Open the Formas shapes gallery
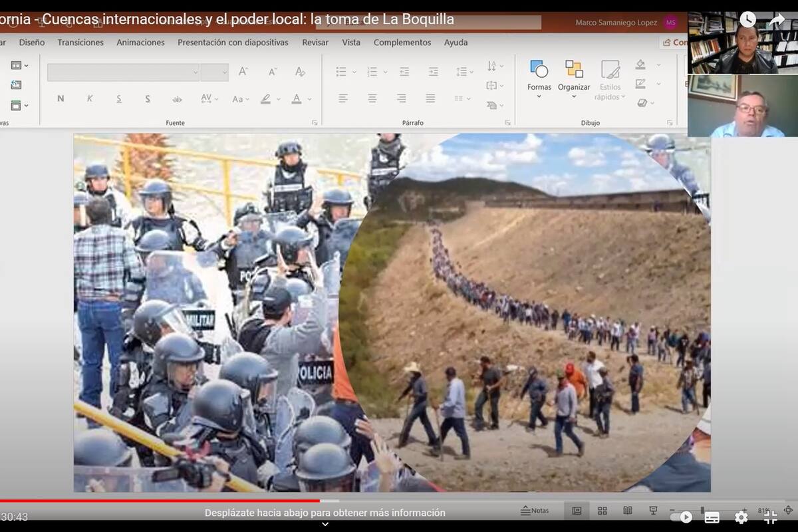 [539, 78]
